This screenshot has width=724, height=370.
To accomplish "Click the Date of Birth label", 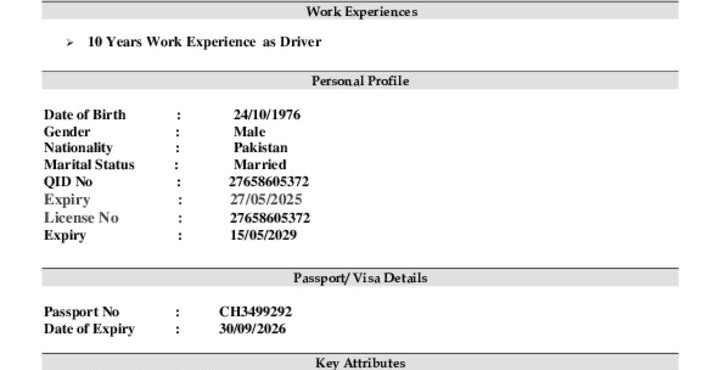I will pos(84,115).
